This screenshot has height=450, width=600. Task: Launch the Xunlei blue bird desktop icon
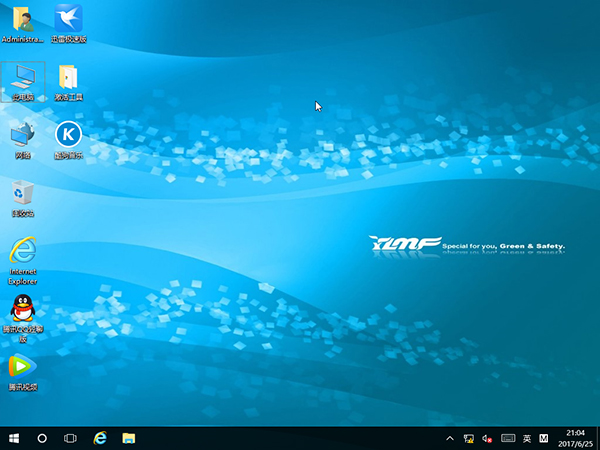[x=69, y=19]
